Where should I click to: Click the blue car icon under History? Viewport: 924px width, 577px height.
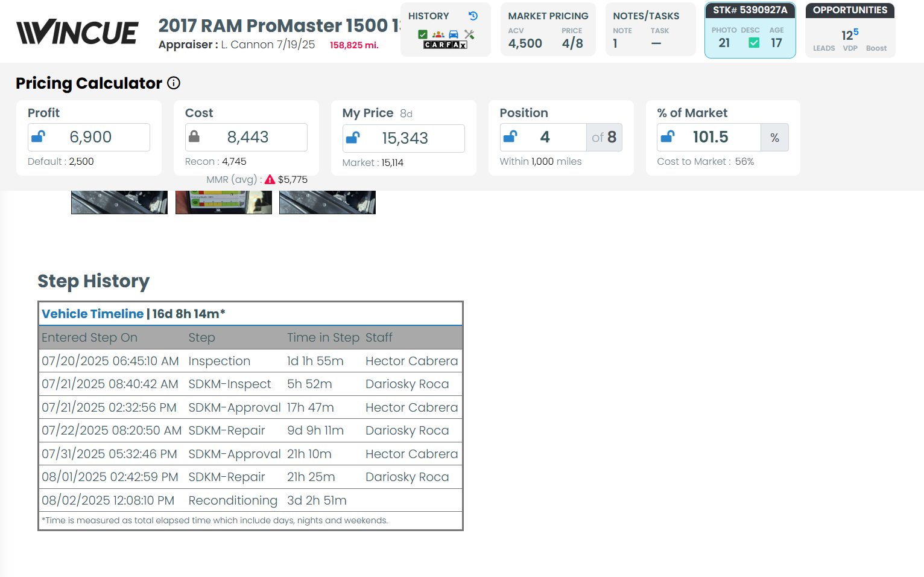click(x=454, y=34)
